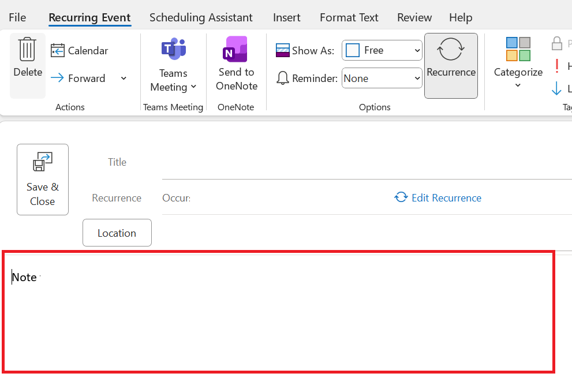This screenshot has height=392, width=572.
Task: Click the Recurrence ribbon button
Action: pyautogui.click(x=451, y=66)
